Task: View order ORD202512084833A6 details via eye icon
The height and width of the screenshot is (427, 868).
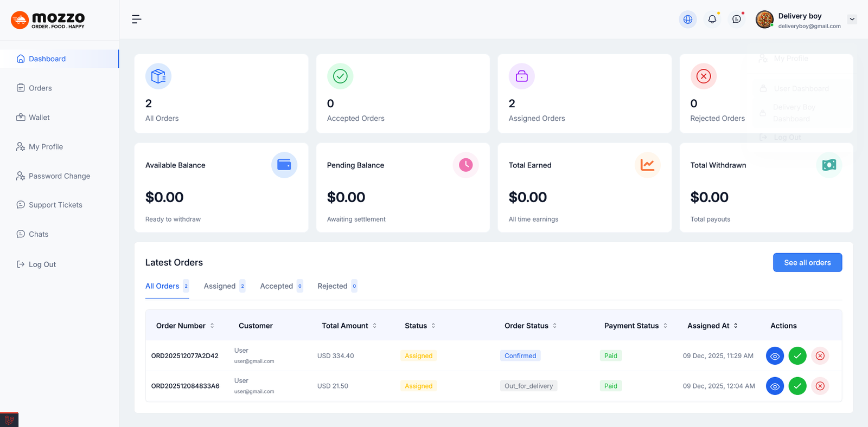Action: point(775,386)
